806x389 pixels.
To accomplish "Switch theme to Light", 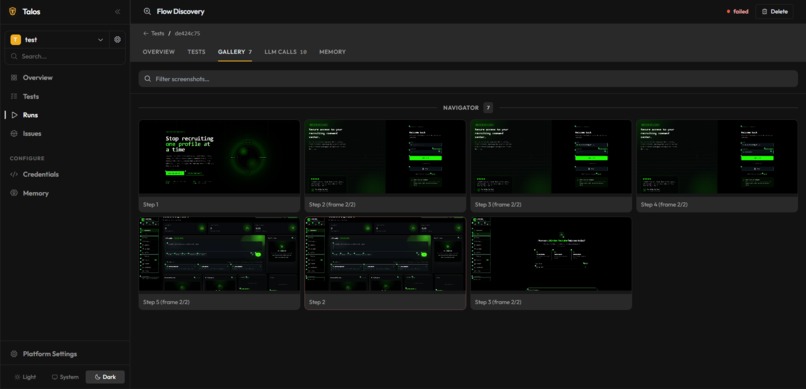I will pyautogui.click(x=25, y=377).
